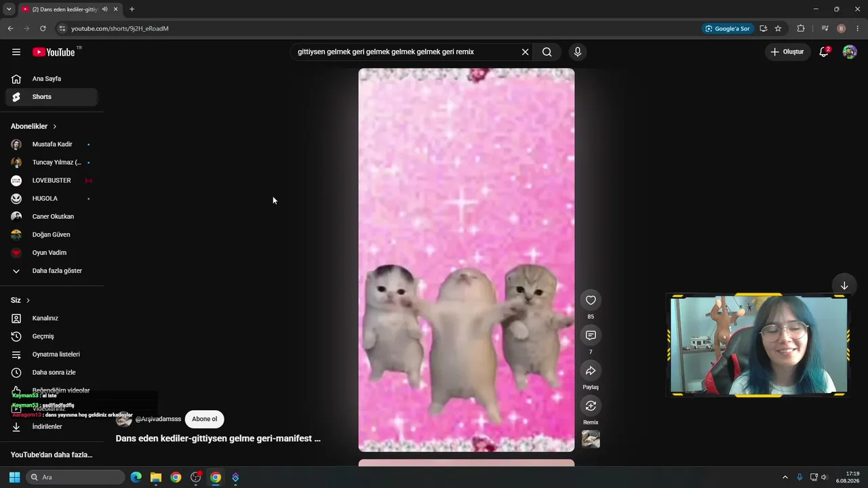Click the search box with the remix query

406,52
